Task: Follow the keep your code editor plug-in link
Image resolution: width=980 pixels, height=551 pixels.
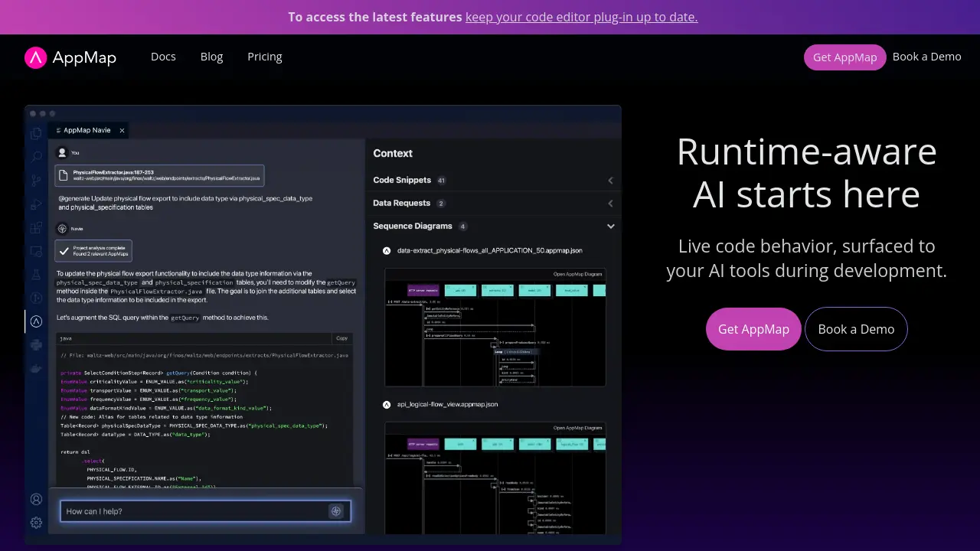Action: click(582, 17)
